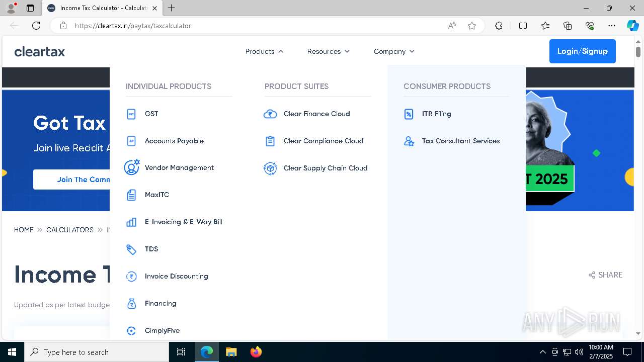Toggle Split screen in Edge toolbar

[x=523, y=26]
